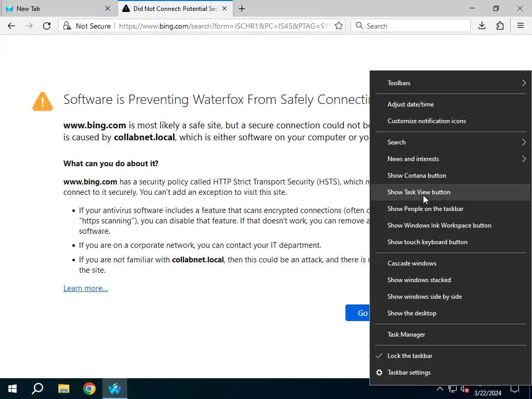Expand the Toolbars submenu
The height and width of the screenshot is (399, 532).
[451, 83]
